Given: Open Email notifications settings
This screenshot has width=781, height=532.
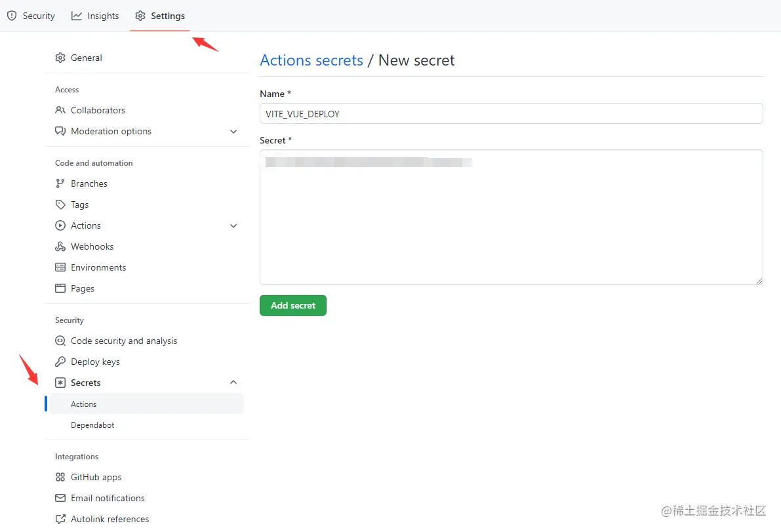Looking at the screenshot, I should tap(147, 498).
